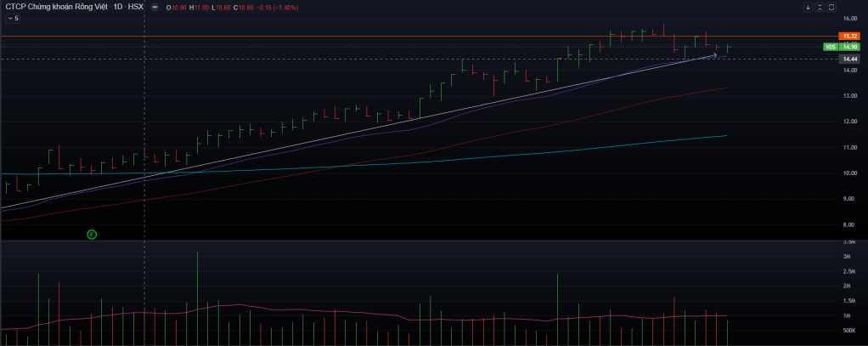Click the tallest green volume bar
The width and height of the screenshot is (868, 346).
(x=197, y=298)
